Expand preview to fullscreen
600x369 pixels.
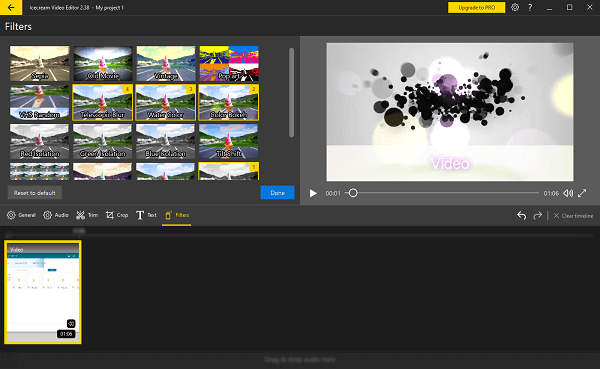tap(582, 193)
